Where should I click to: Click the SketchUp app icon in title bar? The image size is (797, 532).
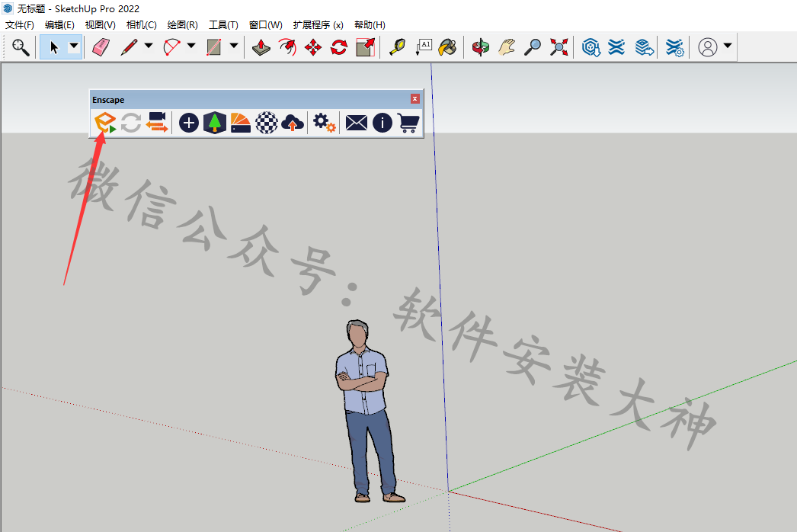point(7,8)
